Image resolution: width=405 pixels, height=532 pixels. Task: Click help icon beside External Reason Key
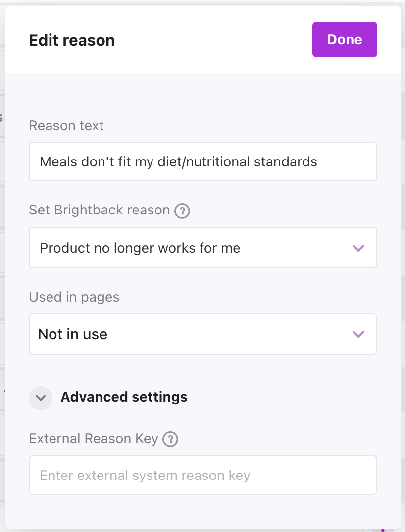170,439
